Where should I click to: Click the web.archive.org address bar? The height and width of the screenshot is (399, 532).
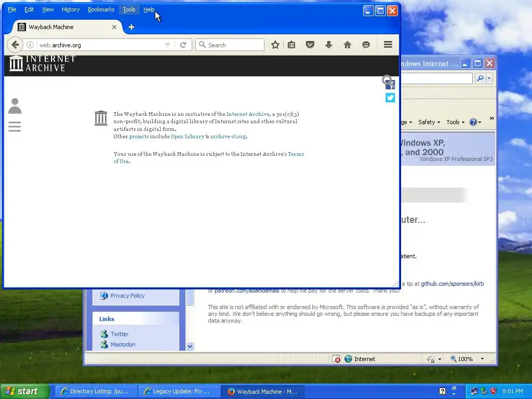click(100, 45)
